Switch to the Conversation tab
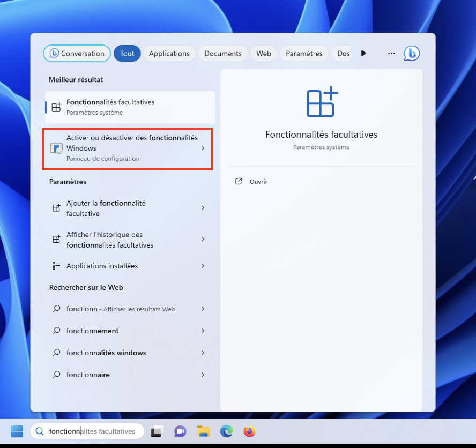The width and height of the screenshot is (476, 448). pos(77,54)
